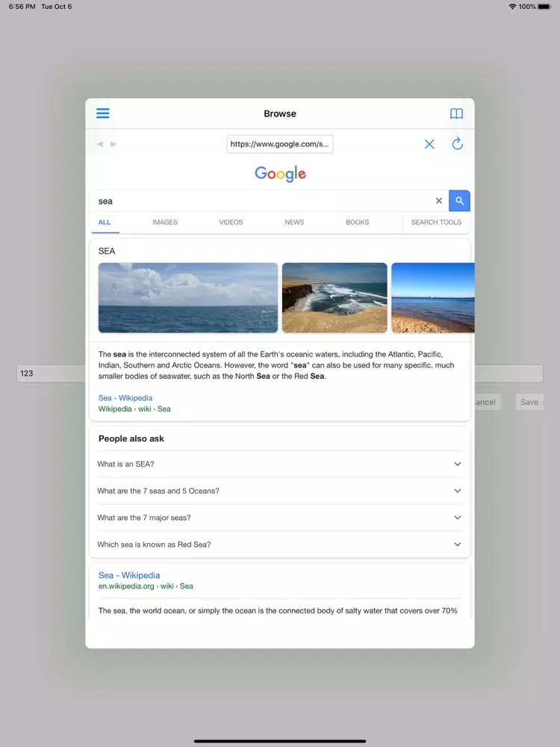Open the cliff coastline sea photo
This screenshot has height=747, width=560.
[335, 298]
